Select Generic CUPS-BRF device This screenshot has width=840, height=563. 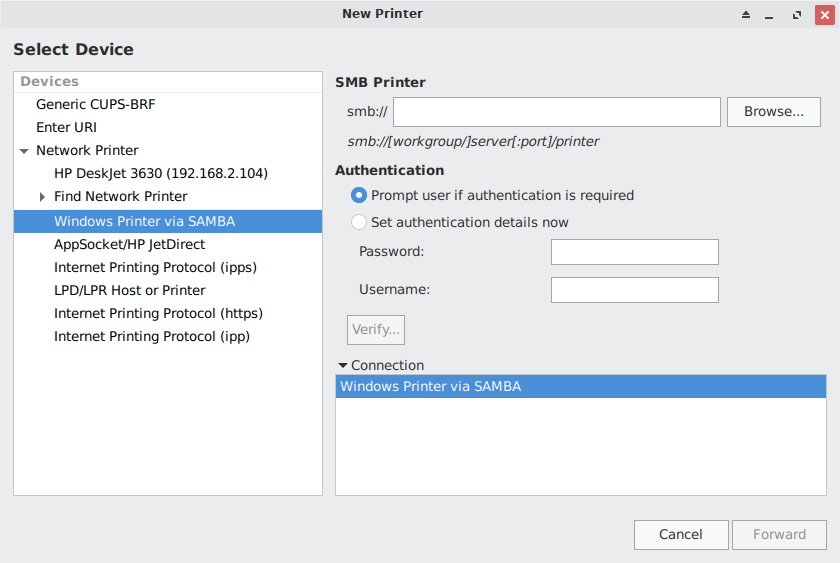tap(96, 104)
